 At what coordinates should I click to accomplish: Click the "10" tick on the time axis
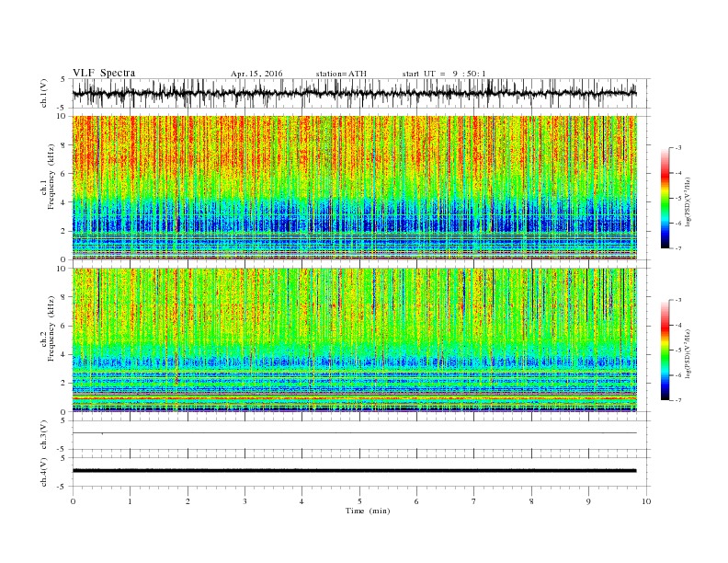(x=646, y=501)
